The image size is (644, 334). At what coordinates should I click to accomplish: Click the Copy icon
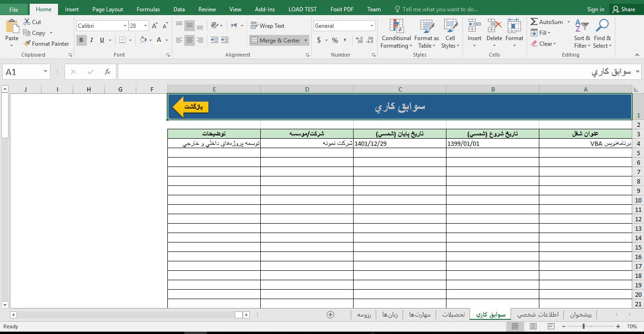point(27,33)
